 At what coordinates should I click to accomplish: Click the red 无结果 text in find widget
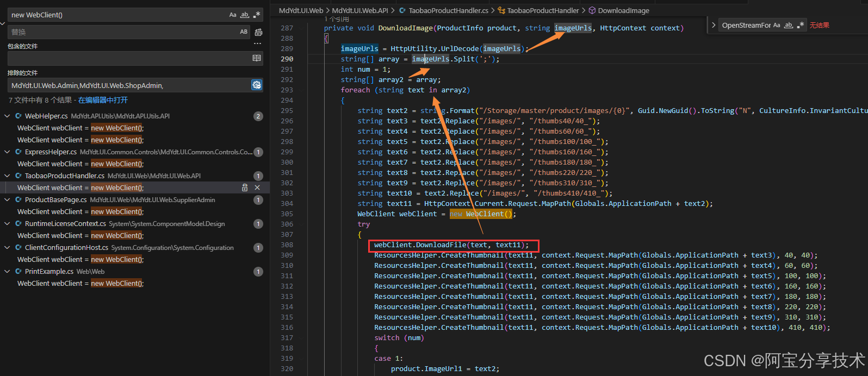tap(820, 25)
